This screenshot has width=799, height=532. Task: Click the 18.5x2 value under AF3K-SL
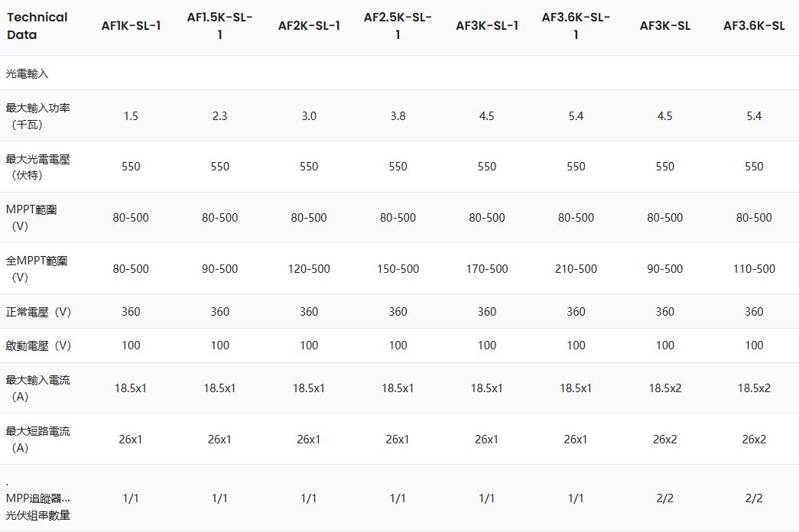click(x=665, y=388)
